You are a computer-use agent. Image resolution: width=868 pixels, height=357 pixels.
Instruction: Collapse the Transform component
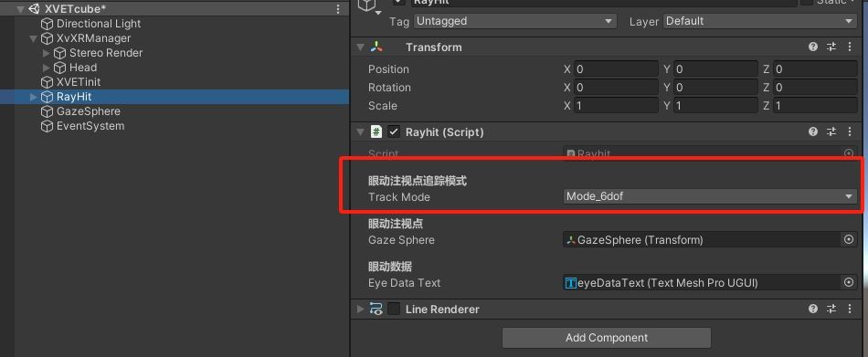tap(360, 47)
